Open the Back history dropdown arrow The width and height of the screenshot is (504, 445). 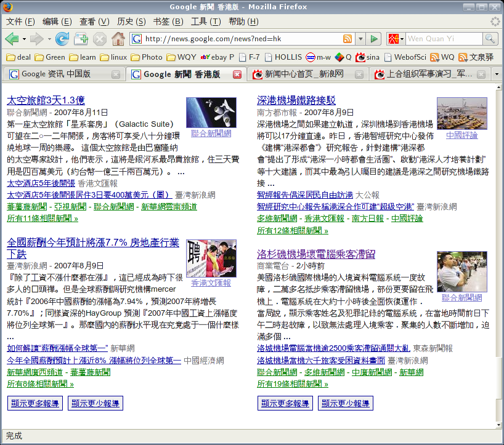(x=24, y=39)
